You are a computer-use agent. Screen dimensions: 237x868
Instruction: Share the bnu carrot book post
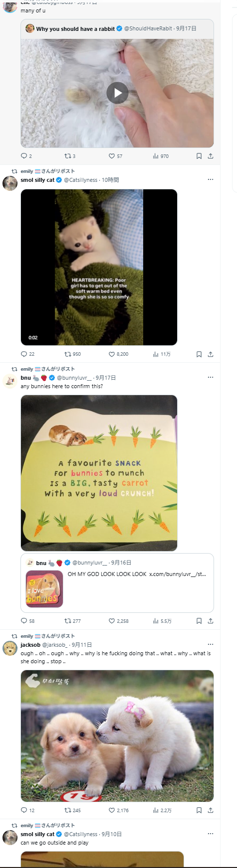(x=211, y=621)
